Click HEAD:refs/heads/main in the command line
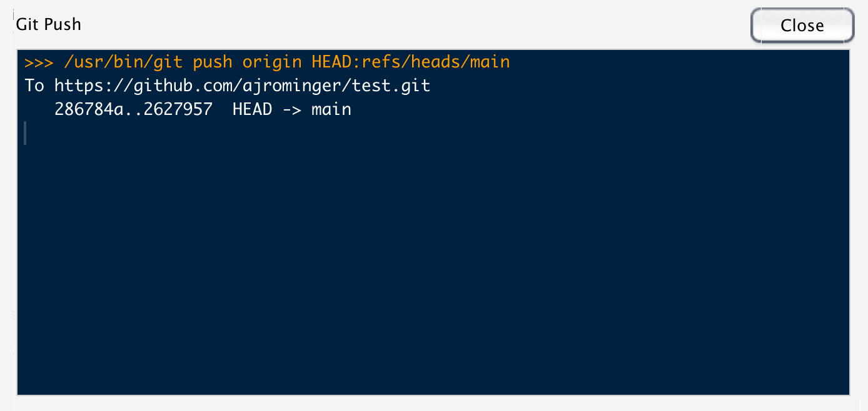The width and height of the screenshot is (868, 411). click(411, 62)
